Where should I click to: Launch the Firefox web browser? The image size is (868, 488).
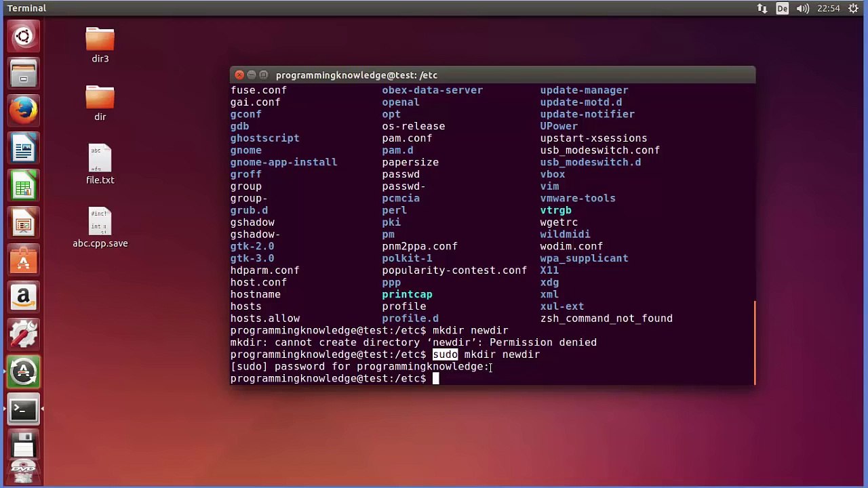(23, 110)
